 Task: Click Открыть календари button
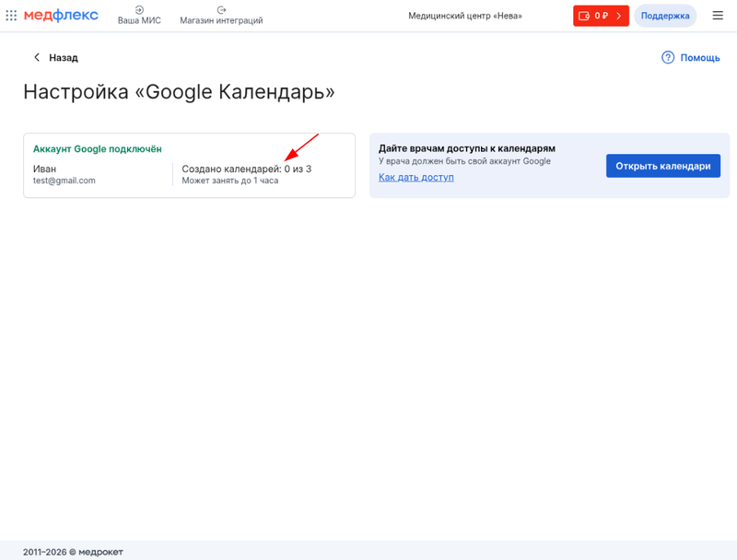pos(662,166)
